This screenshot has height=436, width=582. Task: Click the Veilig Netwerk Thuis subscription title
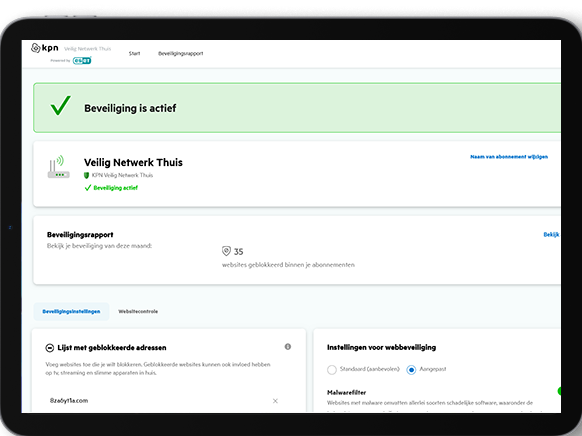click(x=133, y=163)
